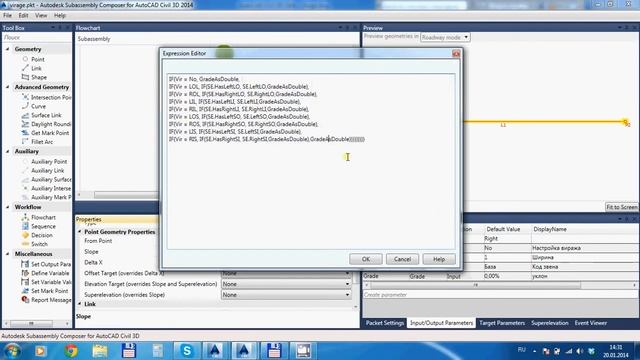Select the Grade parameter row name
The width and height of the screenshot is (640, 360).
point(371,276)
